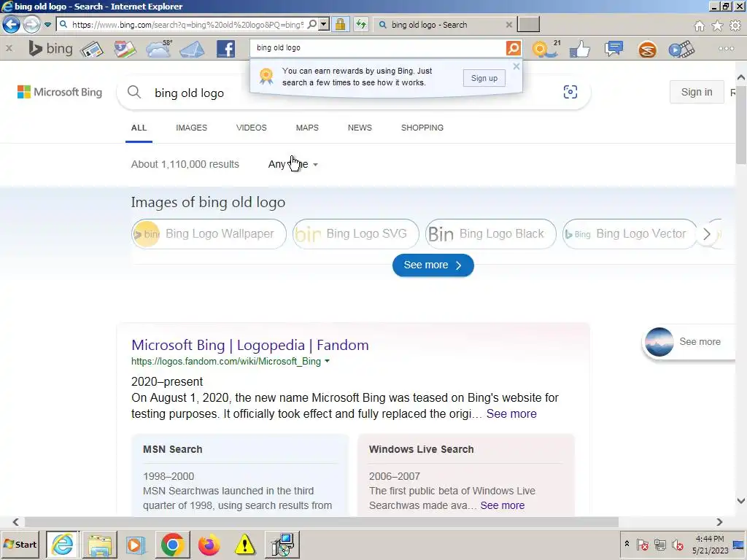Open Favorites star icon
Viewport: 747px width, 560px height.
click(x=717, y=26)
